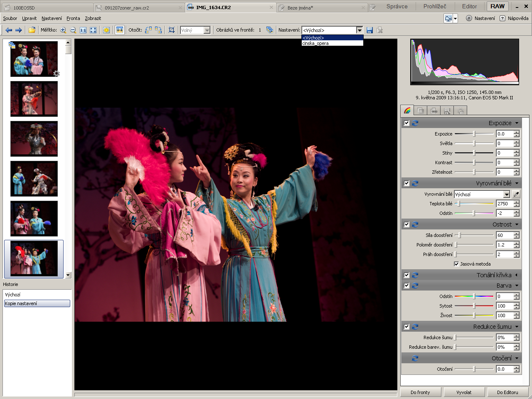Expand the collapsed Tonální křivka section
The width and height of the screenshot is (532, 399).
pos(516,275)
